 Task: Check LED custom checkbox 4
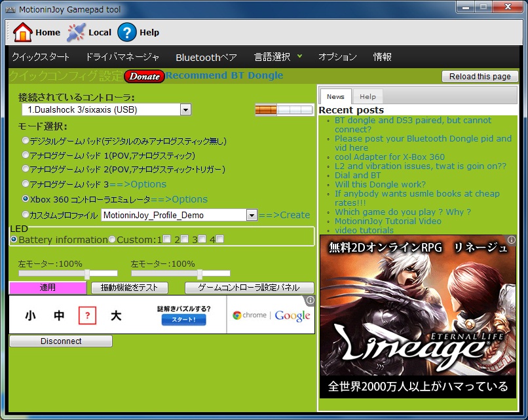click(x=220, y=239)
